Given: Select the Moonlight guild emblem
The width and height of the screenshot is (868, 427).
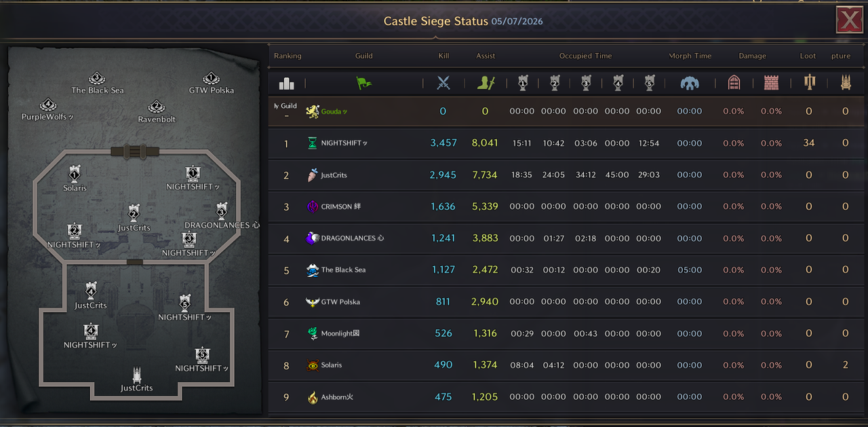Looking at the screenshot, I should [312, 333].
